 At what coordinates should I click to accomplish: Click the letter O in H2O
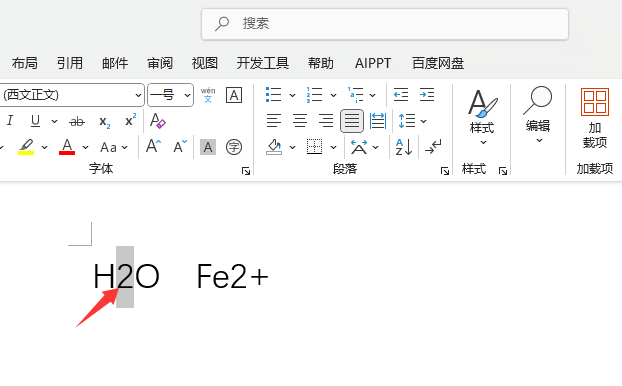click(147, 277)
